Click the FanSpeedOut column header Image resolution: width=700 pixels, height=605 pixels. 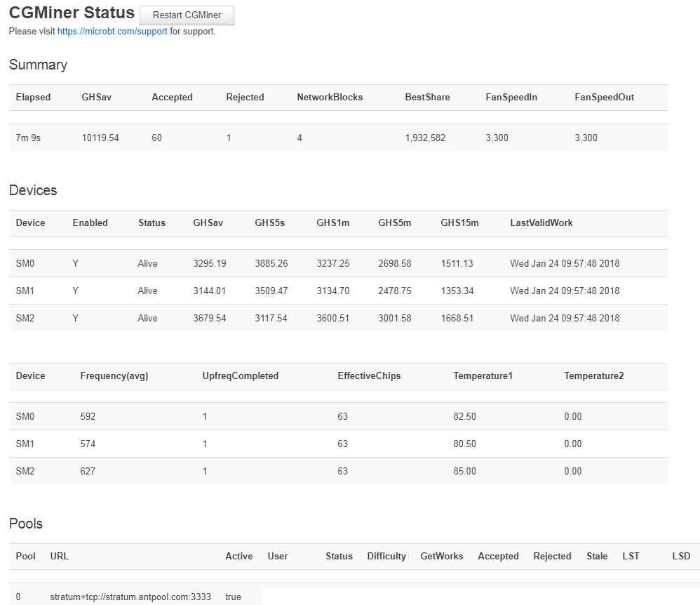(604, 97)
